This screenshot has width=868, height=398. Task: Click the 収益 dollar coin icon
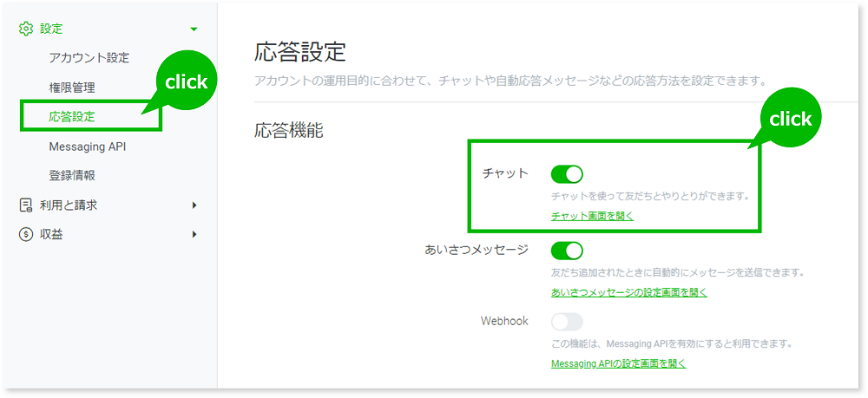[x=26, y=234]
